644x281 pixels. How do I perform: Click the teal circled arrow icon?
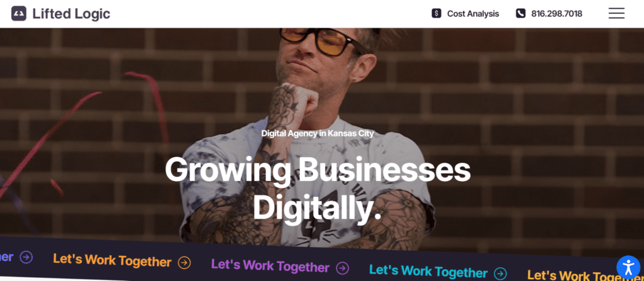[x=500, y=273]
